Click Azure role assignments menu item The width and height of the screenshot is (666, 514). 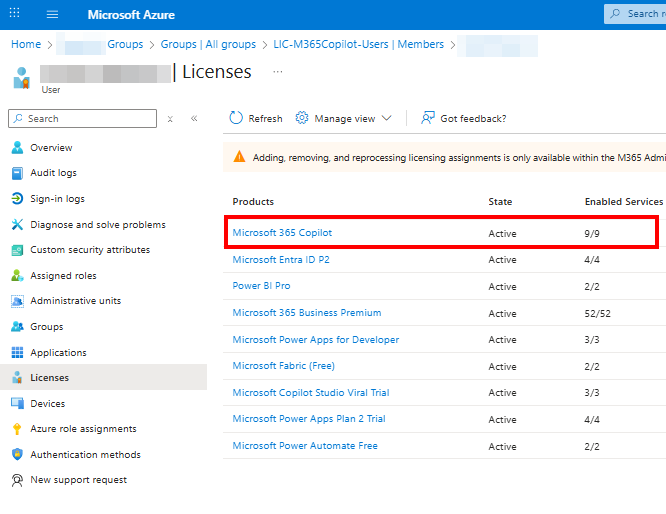point(83,429)
